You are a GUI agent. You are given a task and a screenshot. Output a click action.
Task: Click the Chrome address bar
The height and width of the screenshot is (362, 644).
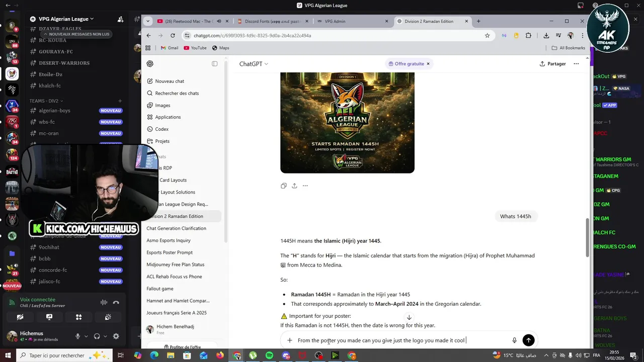[332, 36]
